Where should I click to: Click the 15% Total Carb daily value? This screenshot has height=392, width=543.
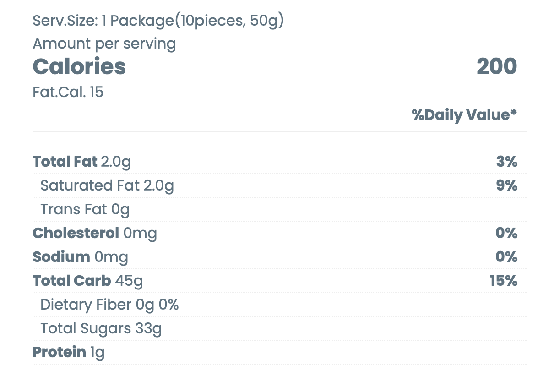pos(504,281)
